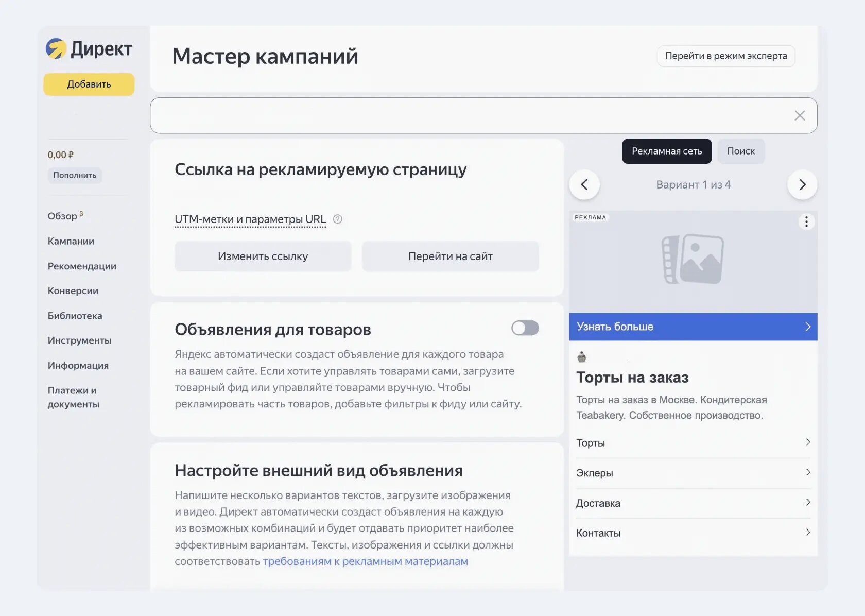Open Обзор in the sidebar
This screenshot has width=865, height=616.
[65, 216]
